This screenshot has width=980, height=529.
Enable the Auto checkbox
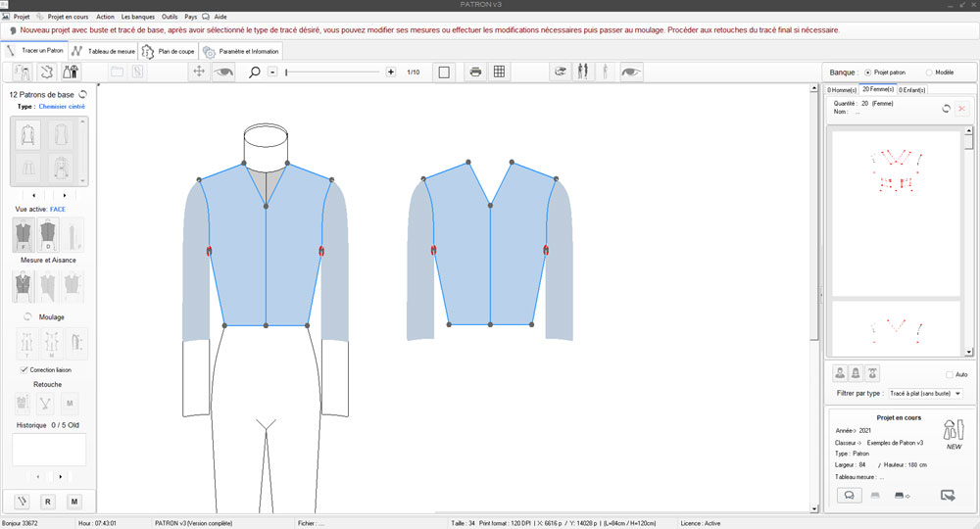950,374
